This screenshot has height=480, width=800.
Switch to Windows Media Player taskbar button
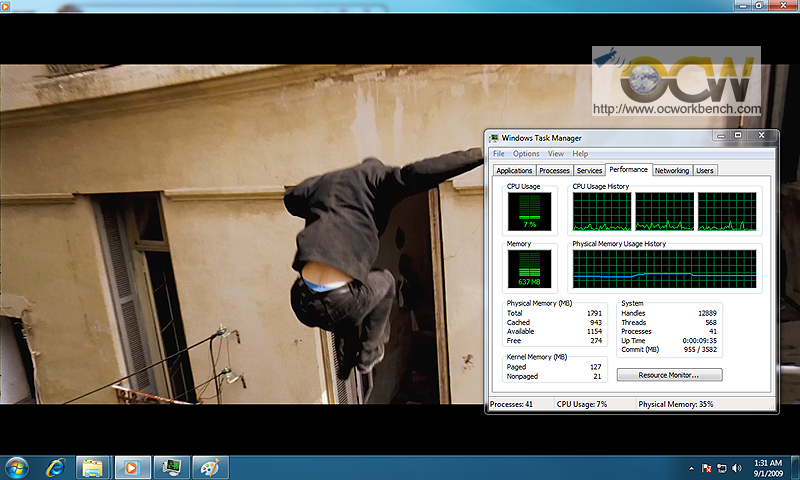point(132,468)
